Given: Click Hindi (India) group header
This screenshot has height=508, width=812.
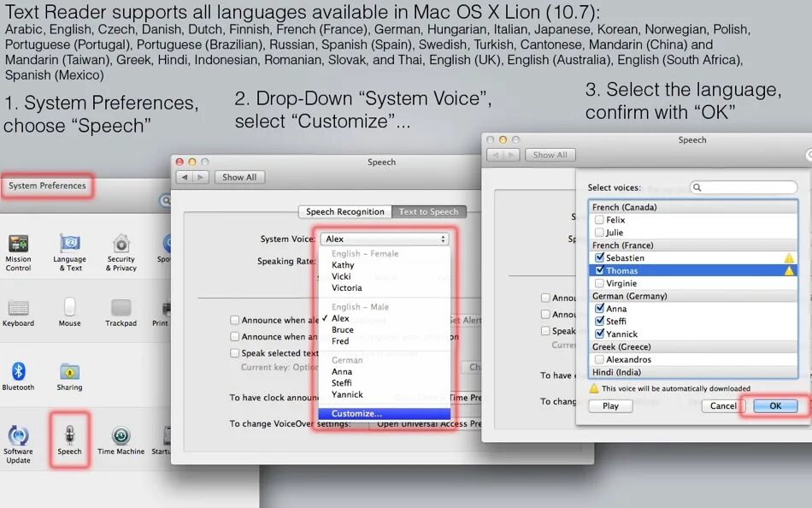Looking at the screenshot, I should (693, 372).
